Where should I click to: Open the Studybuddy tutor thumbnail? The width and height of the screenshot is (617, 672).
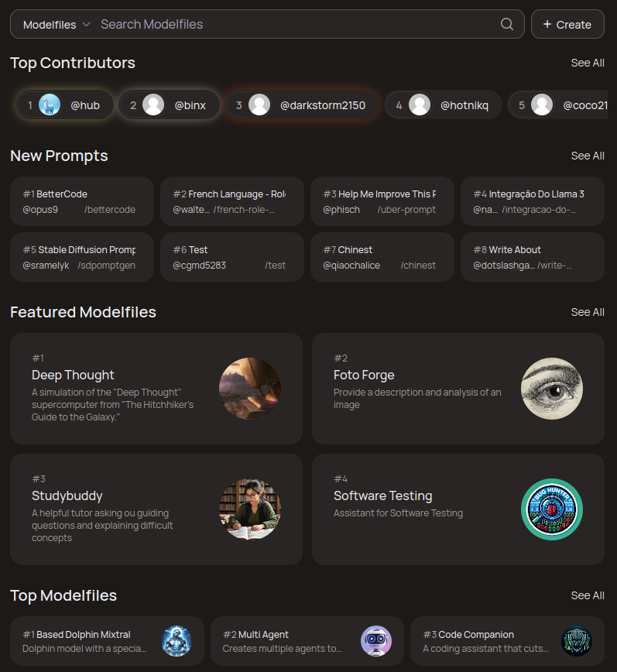(250, 509)
